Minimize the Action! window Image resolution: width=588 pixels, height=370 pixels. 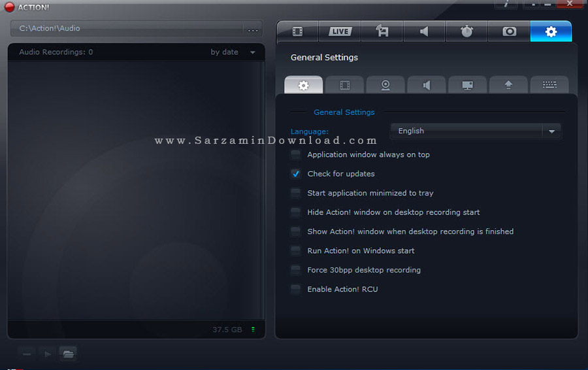point(548,4)
